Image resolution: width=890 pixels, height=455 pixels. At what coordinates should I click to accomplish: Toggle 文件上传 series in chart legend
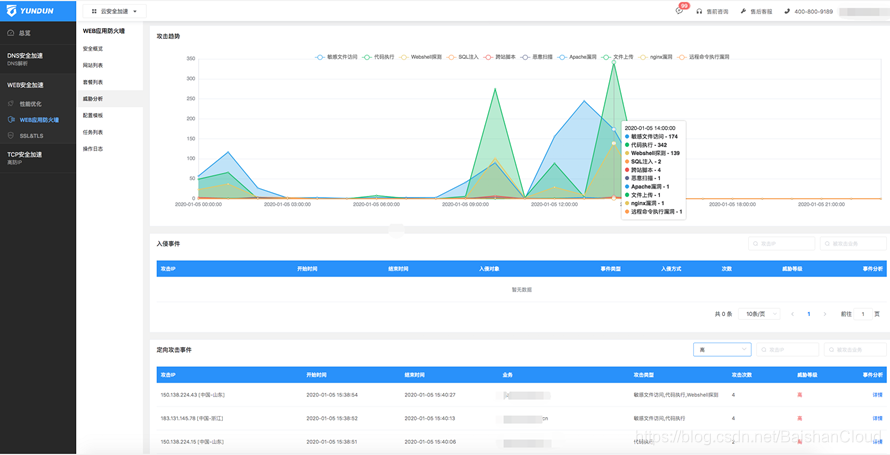point(618,57)
